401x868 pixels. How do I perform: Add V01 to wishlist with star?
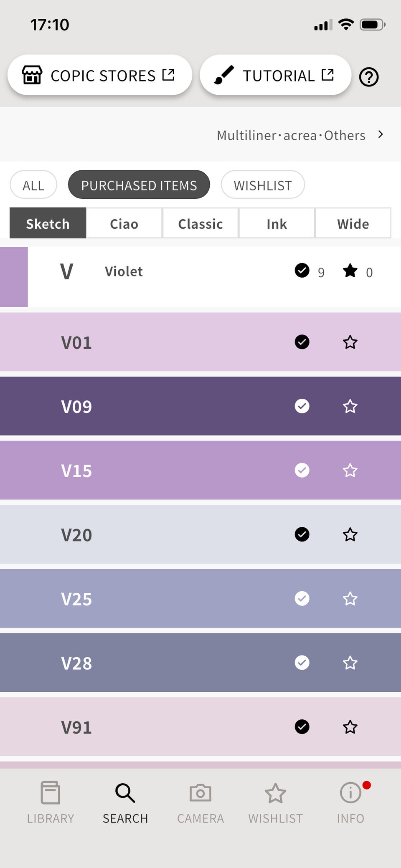coord(350,342)
